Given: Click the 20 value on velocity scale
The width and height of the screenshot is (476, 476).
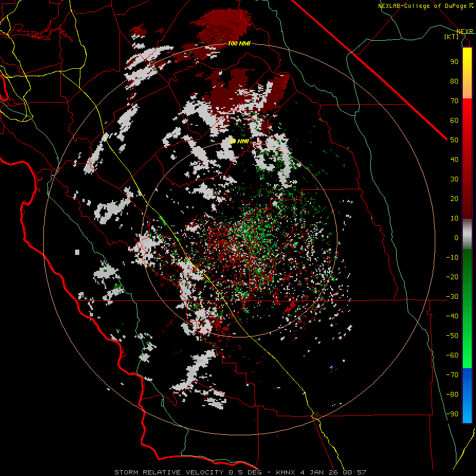Looking at the screenshot, I should point(454,199).
